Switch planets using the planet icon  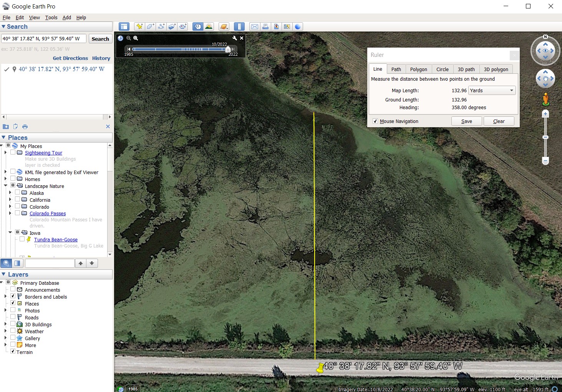point(224,27)
